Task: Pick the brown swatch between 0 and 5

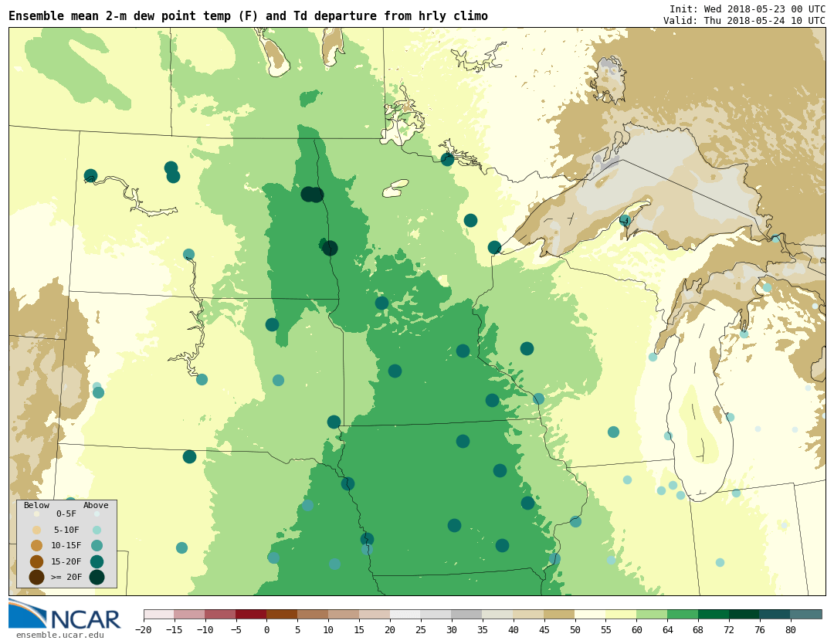Action: pyautogui.click(x=282, y=615)
